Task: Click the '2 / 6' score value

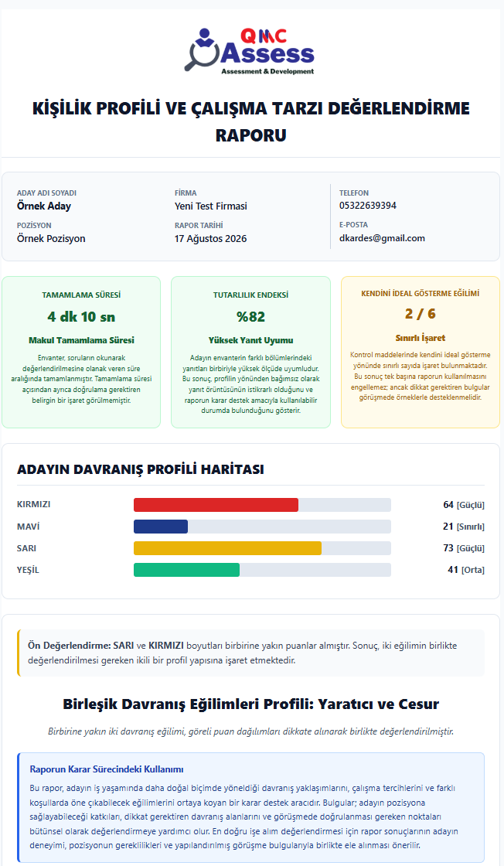Action: (x=420, y=314)
